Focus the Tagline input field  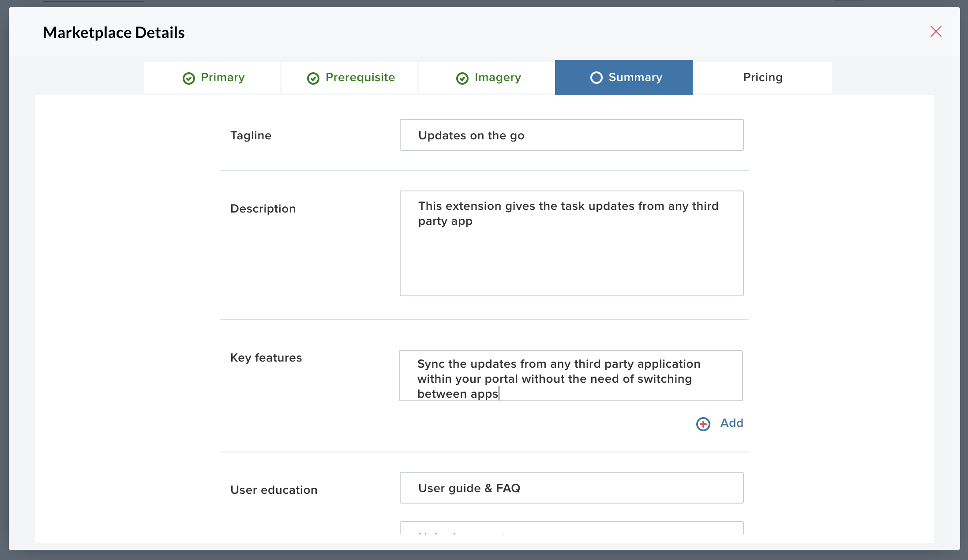tap(571, 135)
